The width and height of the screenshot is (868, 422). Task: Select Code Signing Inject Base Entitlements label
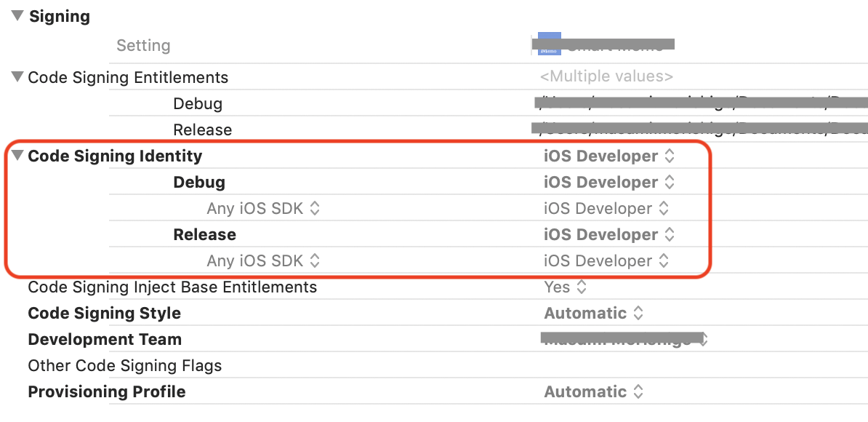click(x=172, y=287)
